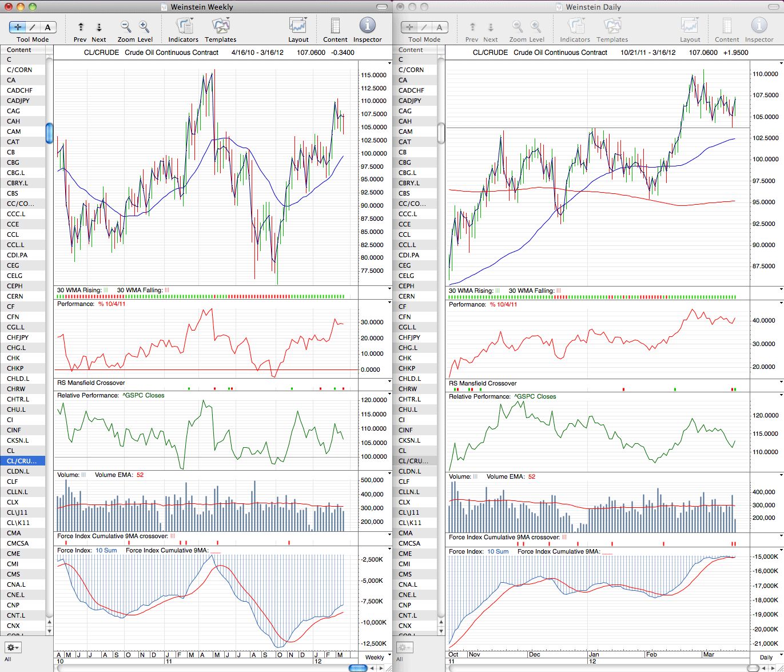Open the Weekly period selector at bottom right

[x=375, y=657]
